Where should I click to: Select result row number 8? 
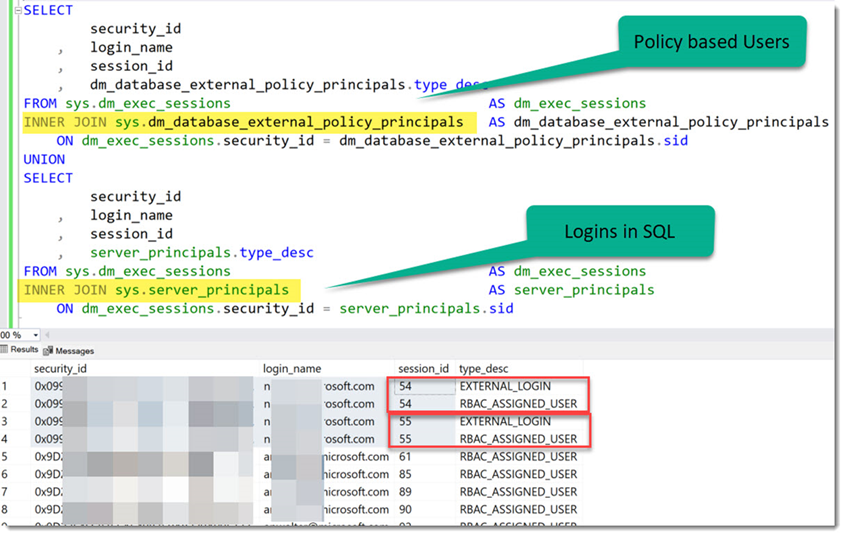[5, 510]
